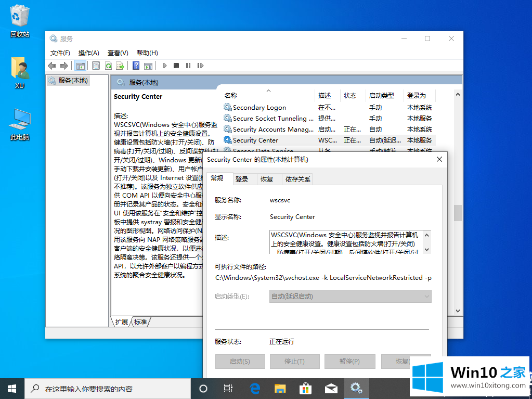The width and height of the screenshot is (532, 399).
Task: Click the Export List toolbar icon
Action: coord(120,66)
